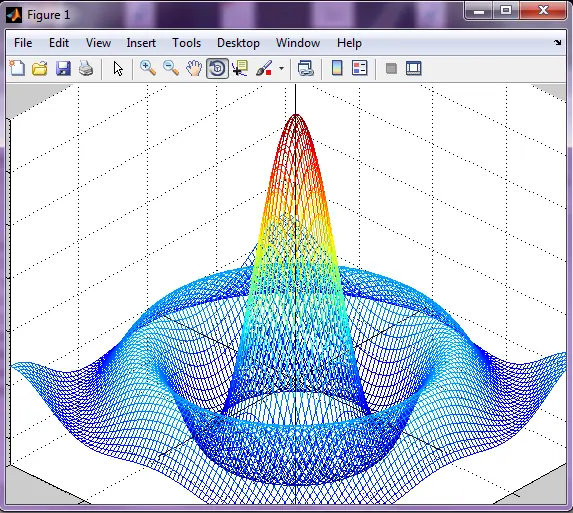Click the Show Plot Tools icon

click(x=414, y=68)
